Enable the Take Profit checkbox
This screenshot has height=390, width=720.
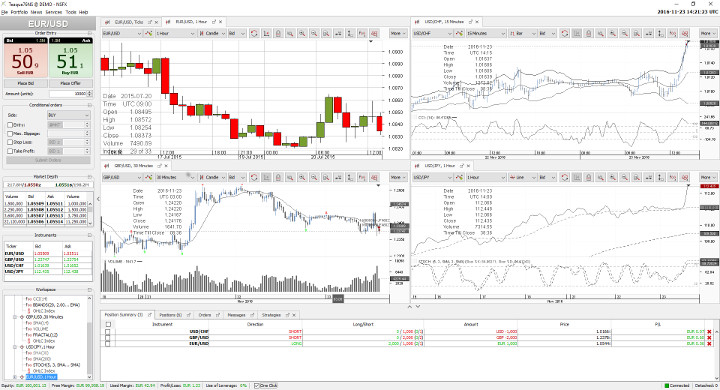coord(10,151)
